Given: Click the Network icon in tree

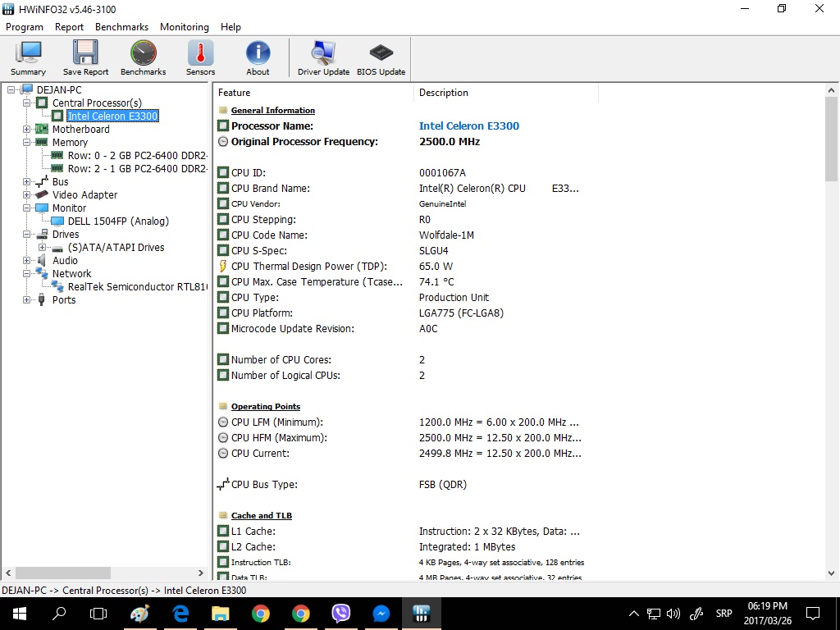Looking at the screenshot, I should pos(42,273).
